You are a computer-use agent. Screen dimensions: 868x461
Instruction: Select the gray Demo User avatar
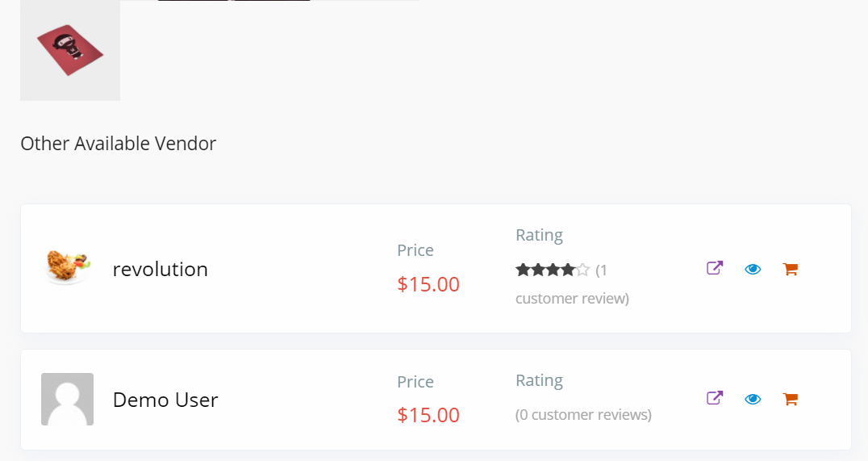point(68,399)
